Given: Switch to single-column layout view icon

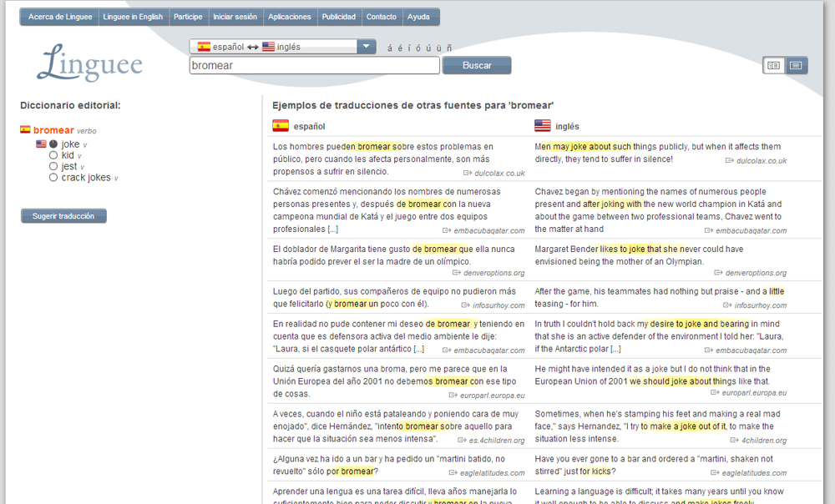Looking at the screenshot, I should (x=796, y=65).
